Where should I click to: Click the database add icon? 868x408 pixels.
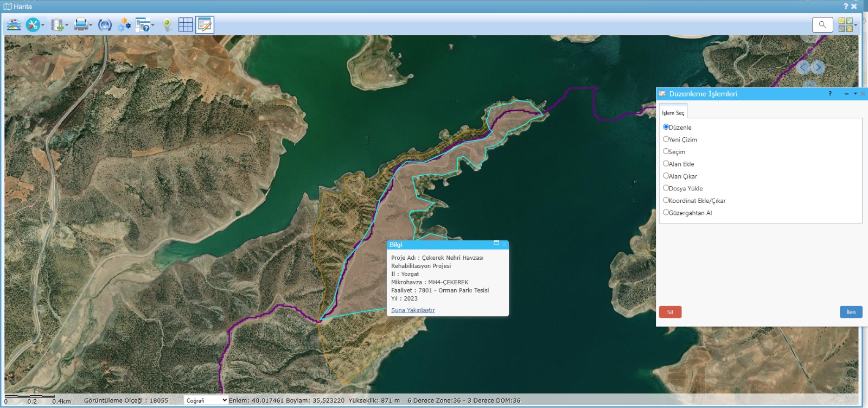(57, 25)
